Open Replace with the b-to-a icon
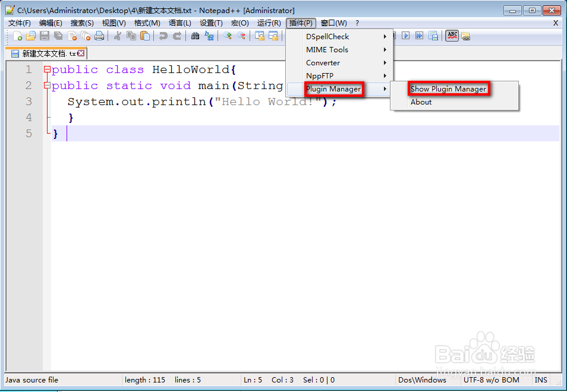This screenshot has height=392, width=567. (x=209, y=36)
